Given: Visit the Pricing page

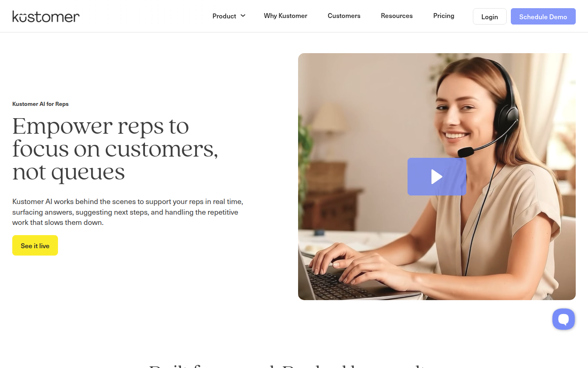Looking at the screenshot, I should point(443,16).
